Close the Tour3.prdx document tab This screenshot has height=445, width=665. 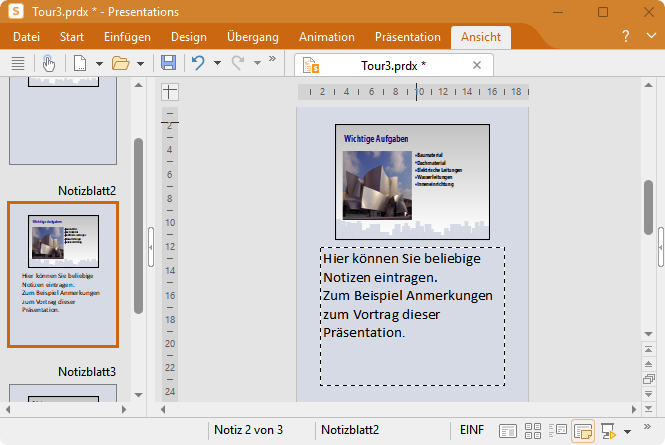tap(477, 66)
